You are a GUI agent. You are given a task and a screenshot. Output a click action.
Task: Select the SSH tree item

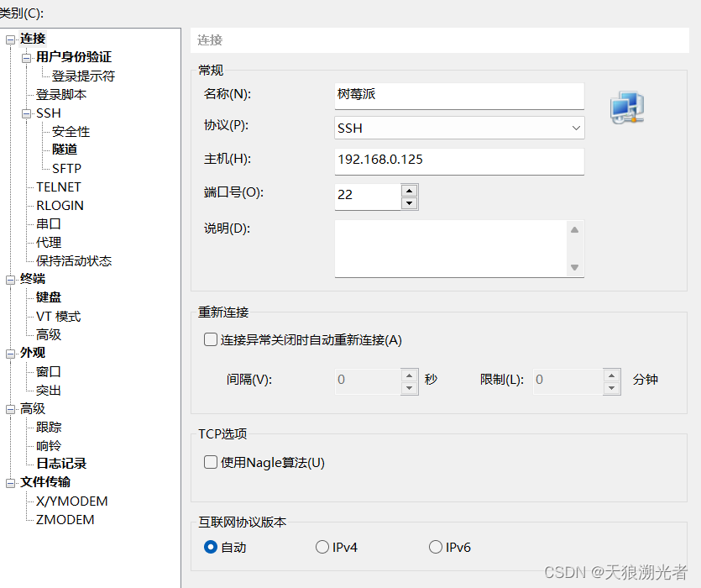pos(49,113)
